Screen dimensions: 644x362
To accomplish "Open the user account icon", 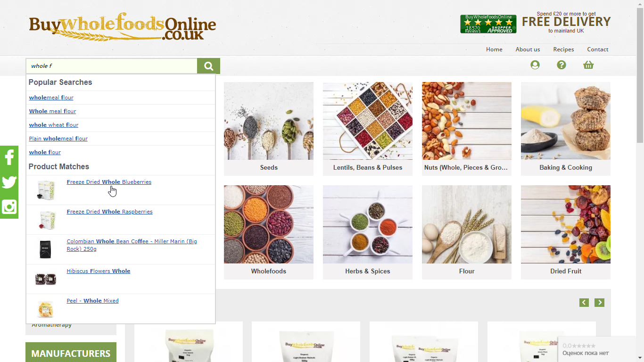I will click(x=535, y=65).
